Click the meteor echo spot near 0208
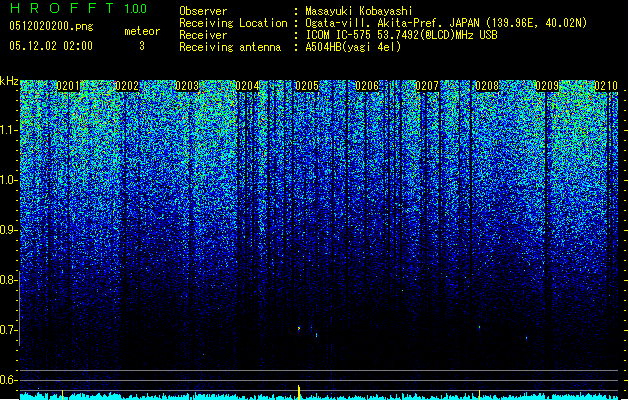 (x=479, y=327)
